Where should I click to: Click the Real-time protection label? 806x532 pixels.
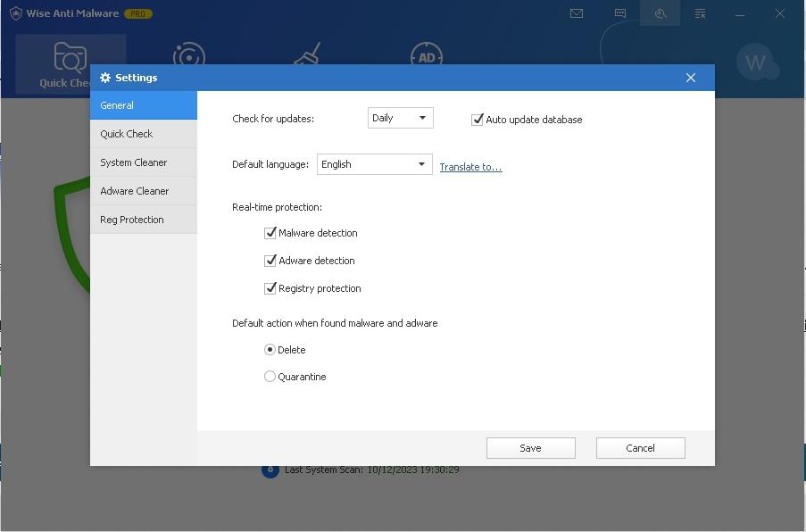pyautogui.click(x=277, y=207)
